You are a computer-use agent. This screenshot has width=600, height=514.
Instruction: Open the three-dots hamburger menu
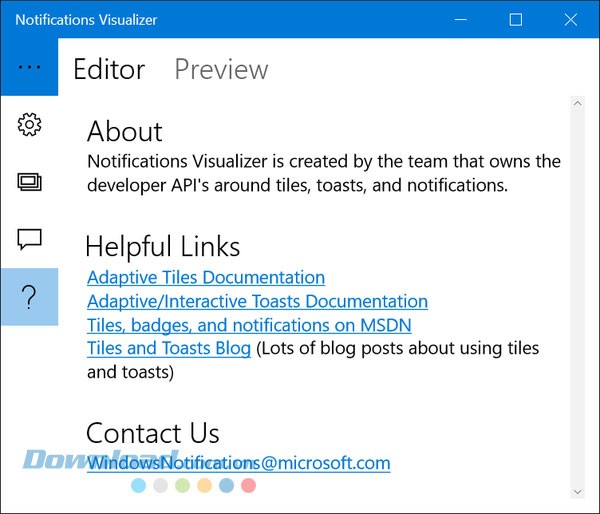pos(29,67)
